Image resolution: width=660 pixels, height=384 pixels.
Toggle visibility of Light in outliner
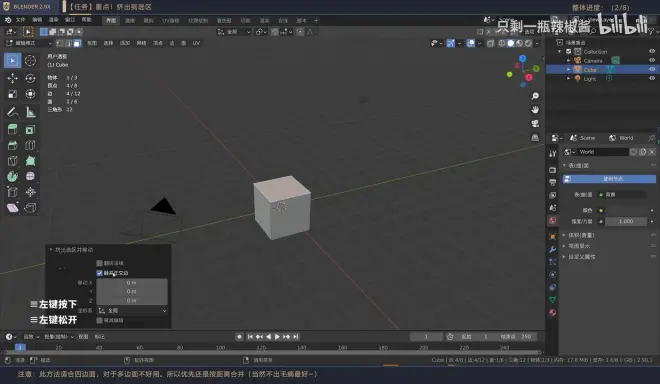[x=652, y=78]
